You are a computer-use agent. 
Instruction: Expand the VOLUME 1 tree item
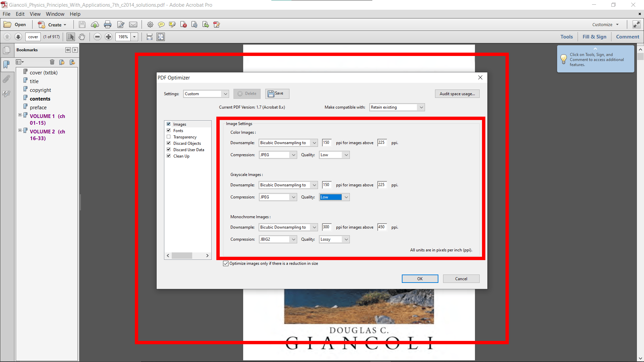click(19, 115)
